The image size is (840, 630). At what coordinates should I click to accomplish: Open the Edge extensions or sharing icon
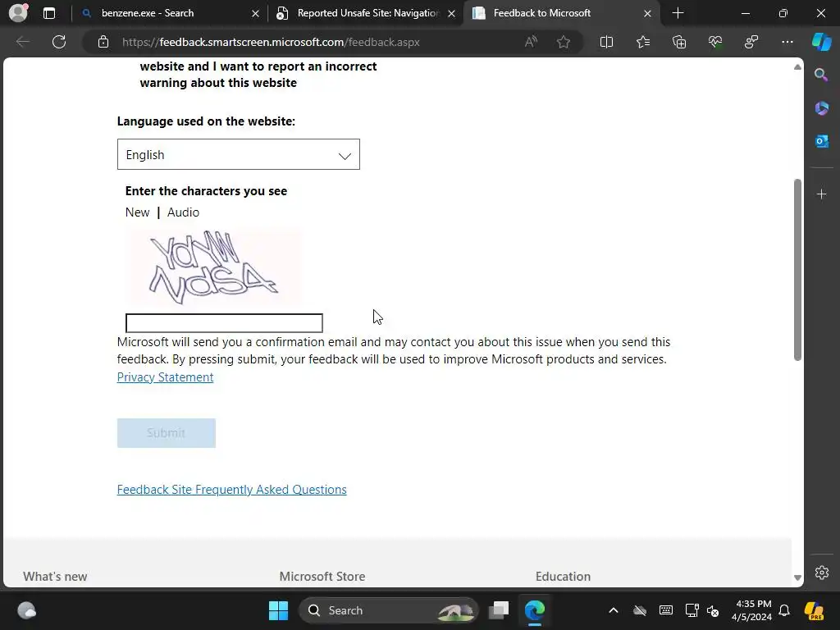751,42
